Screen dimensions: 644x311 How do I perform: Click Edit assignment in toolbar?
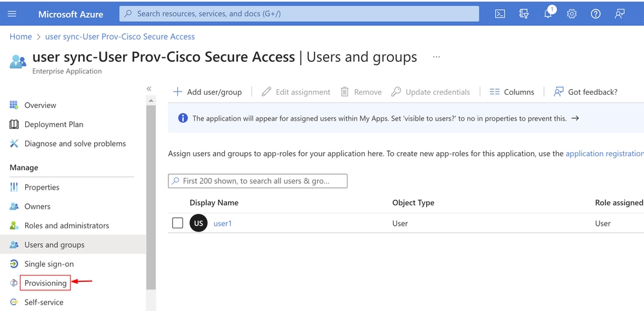(296, 92)
